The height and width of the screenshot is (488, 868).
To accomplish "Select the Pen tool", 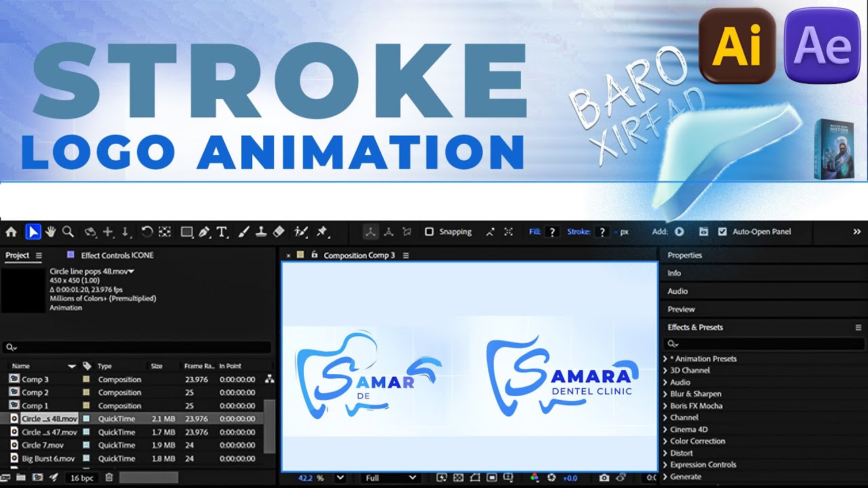I will pos(204,232).
